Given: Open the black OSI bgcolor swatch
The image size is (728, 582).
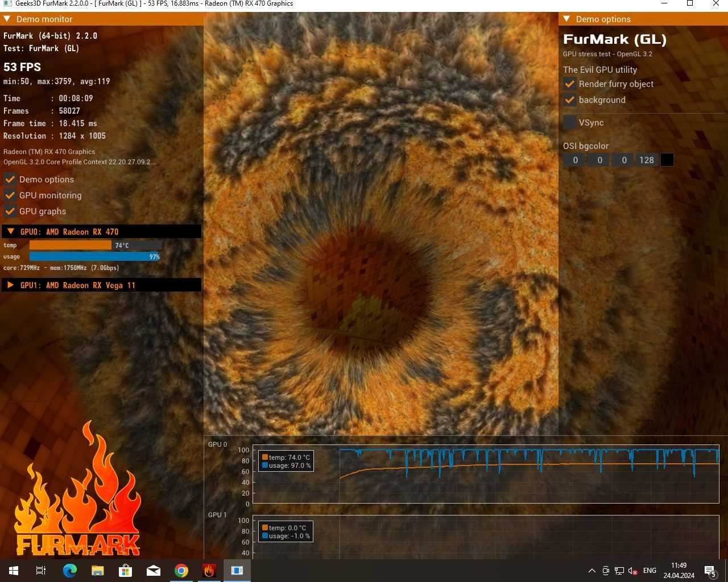Looking at the screenshot, I should (667, 160).
